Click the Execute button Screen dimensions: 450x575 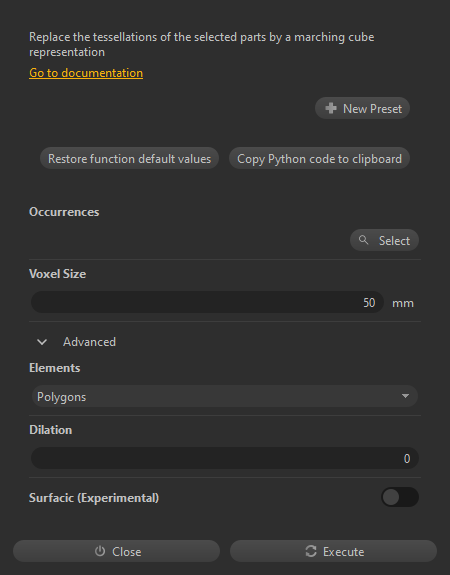click(333, 551)
